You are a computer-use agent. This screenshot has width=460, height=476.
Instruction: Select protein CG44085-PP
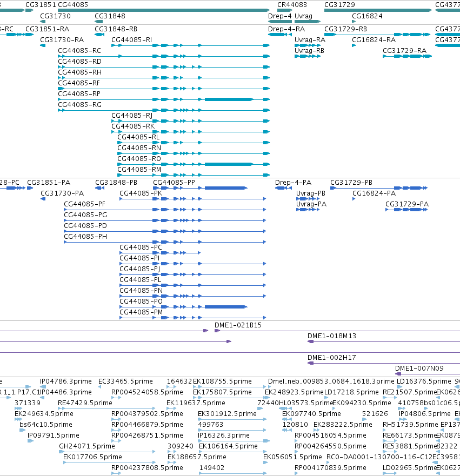click(174, 183)
